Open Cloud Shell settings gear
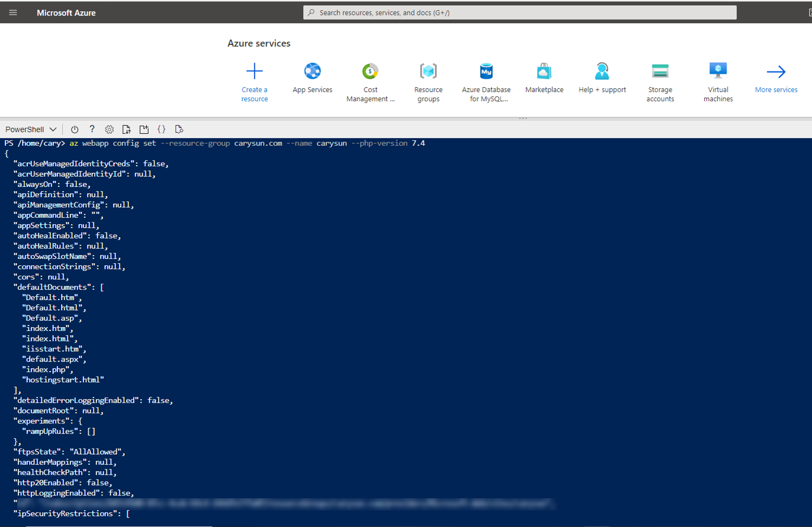Viewport: 812px width, 527px height. pos(109,129)
